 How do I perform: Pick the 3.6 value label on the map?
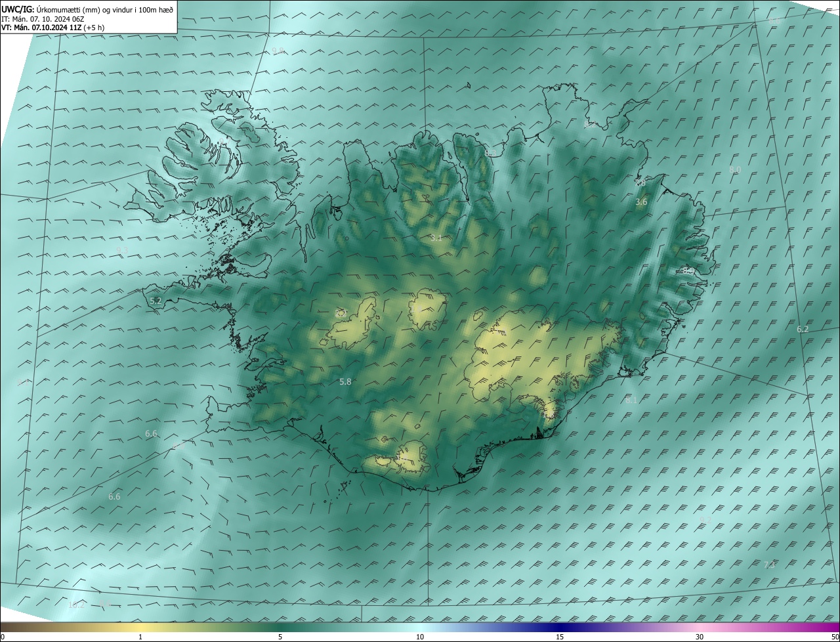(x=641, y=202)
